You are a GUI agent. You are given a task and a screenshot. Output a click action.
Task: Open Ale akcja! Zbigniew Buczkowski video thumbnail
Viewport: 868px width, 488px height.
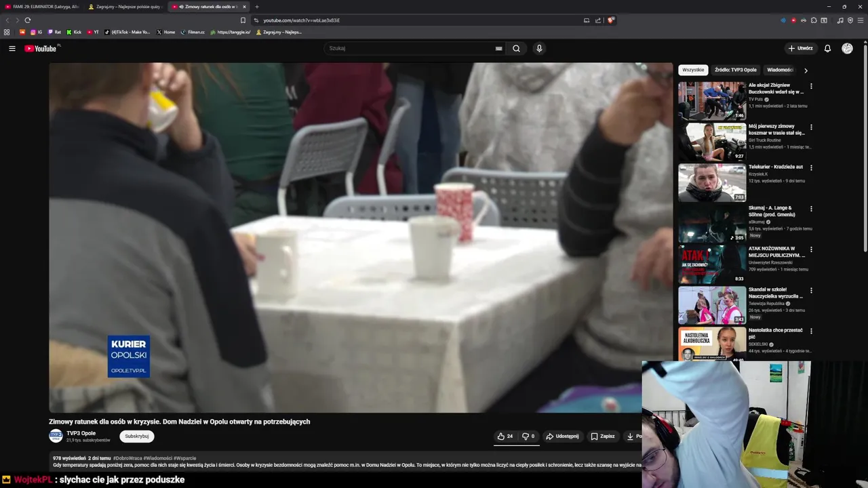click(712, 101)
